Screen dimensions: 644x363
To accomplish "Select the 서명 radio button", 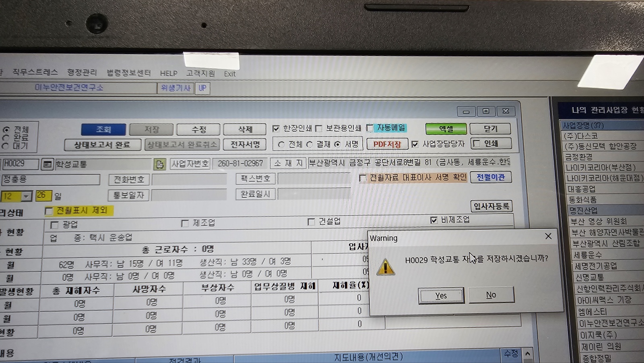I will [337, 144].
